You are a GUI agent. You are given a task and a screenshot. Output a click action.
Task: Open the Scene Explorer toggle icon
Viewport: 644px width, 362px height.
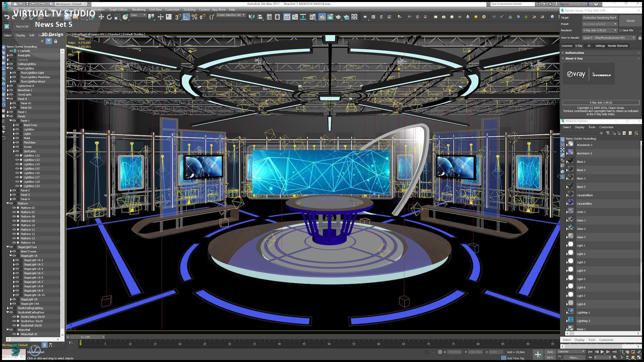(x=269, y=17)
